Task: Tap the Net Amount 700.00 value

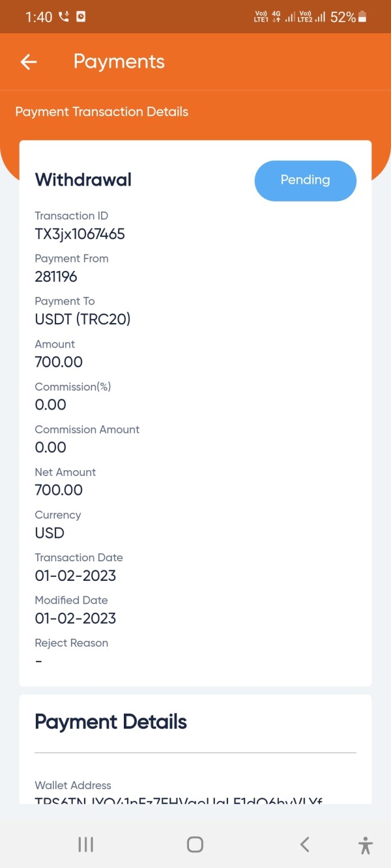Action: pyautogui.click(x=59, y=490)
